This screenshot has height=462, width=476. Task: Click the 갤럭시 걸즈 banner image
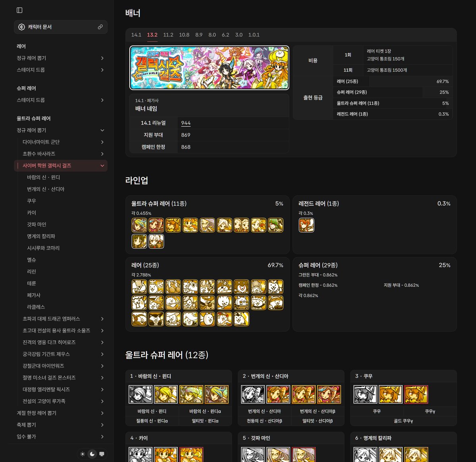[x=209, y=68]
